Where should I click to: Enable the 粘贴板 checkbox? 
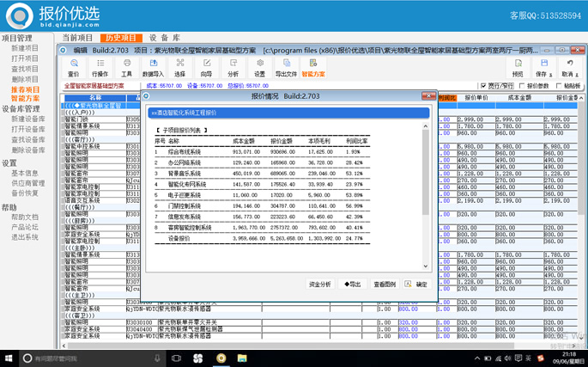click(559, 86)
